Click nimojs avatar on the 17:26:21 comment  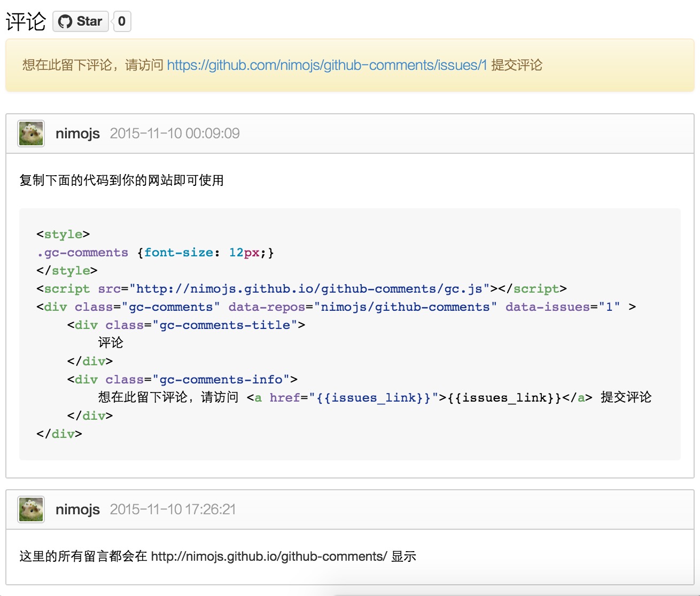coord(31,509)
